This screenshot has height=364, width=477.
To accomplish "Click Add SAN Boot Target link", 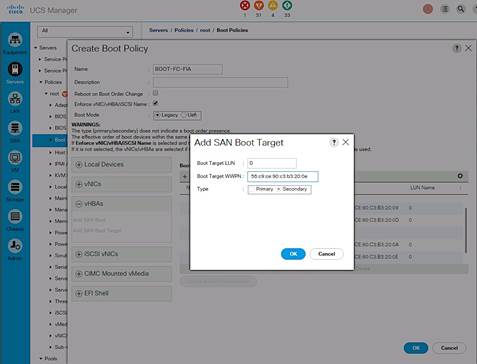I will [97, 230].
